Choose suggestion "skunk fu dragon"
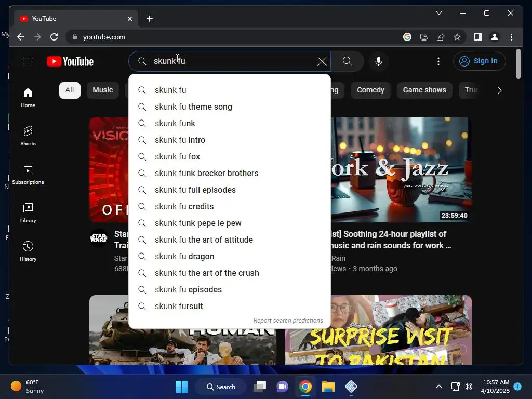 click(230, 257)
